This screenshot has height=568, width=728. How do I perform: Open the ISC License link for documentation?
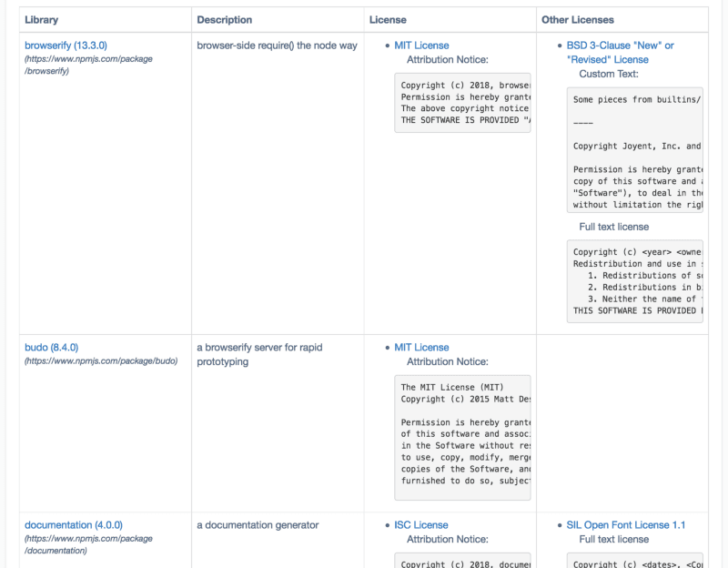420,524
